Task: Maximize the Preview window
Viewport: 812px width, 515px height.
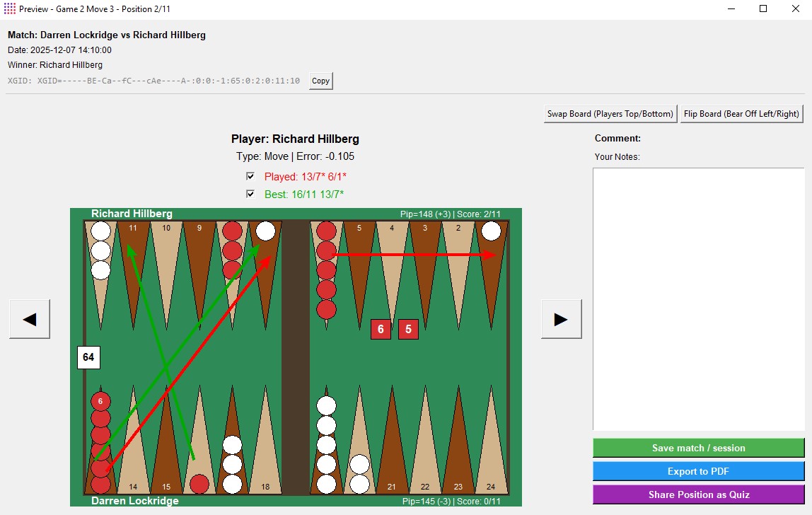Action: [763, 9]
